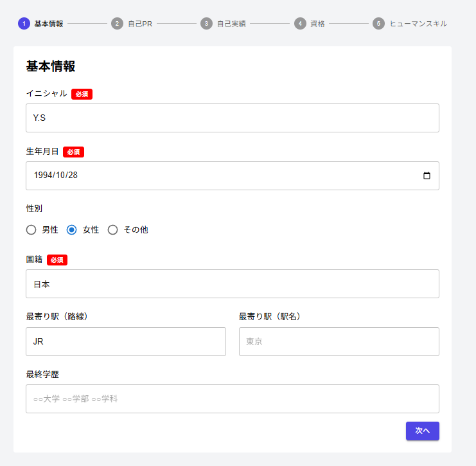Click the step 1 circle icon
Image resolution: width=476 pixels, height=466 pixels.
24,24
